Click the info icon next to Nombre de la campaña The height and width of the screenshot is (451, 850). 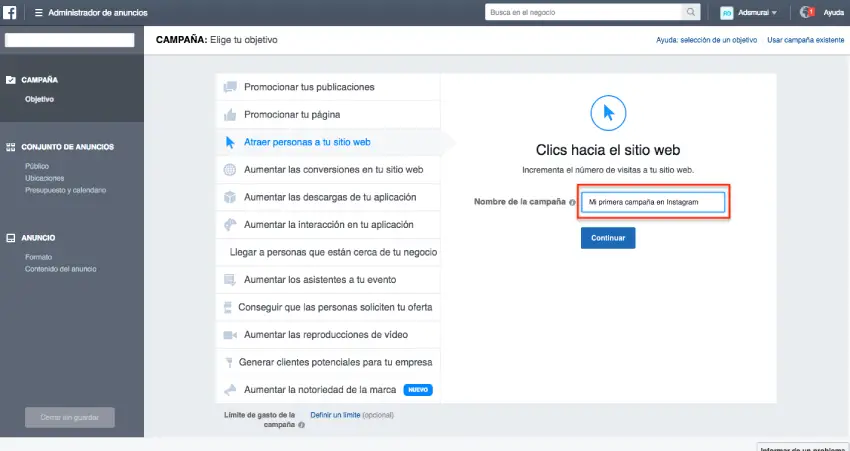[572, 202]
